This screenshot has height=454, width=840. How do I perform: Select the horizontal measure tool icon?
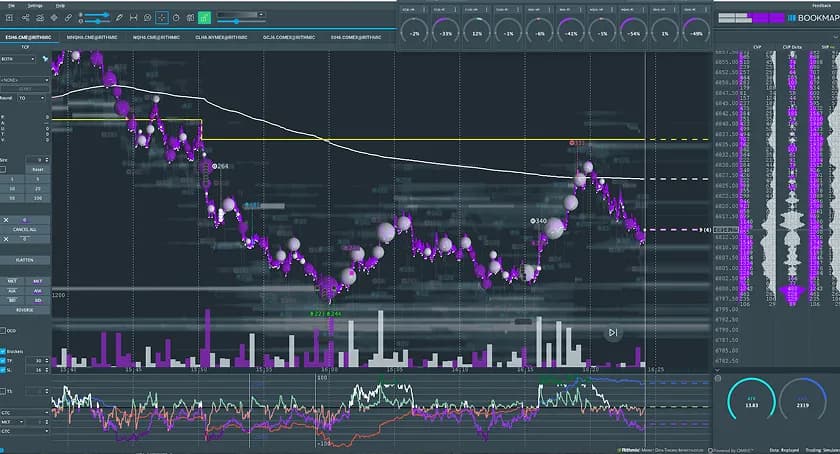133,18
